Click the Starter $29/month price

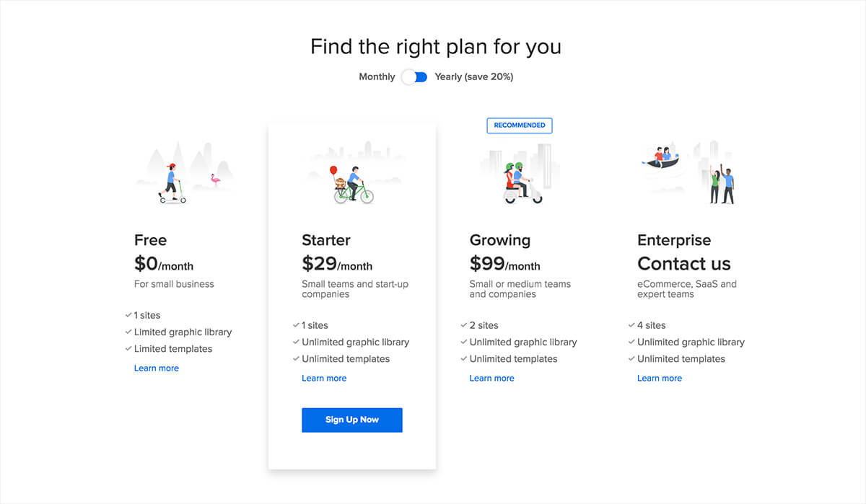coord(337,264)
